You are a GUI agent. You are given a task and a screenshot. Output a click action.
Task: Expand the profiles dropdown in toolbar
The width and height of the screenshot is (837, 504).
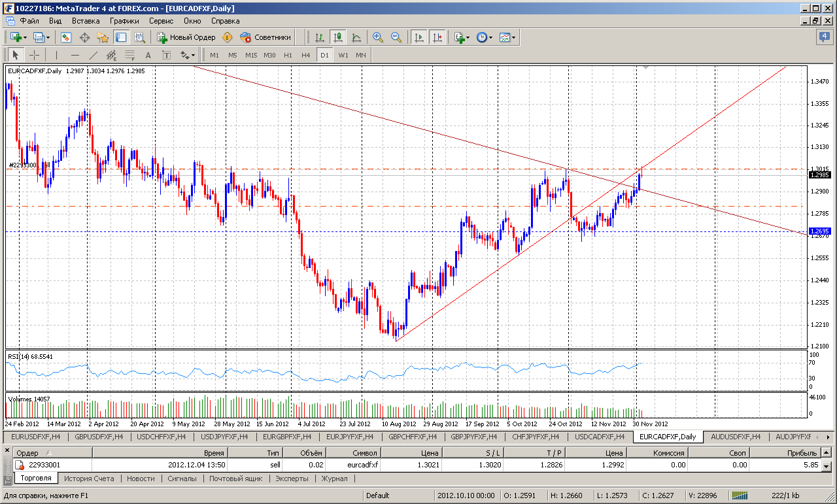tap(41, 37)
